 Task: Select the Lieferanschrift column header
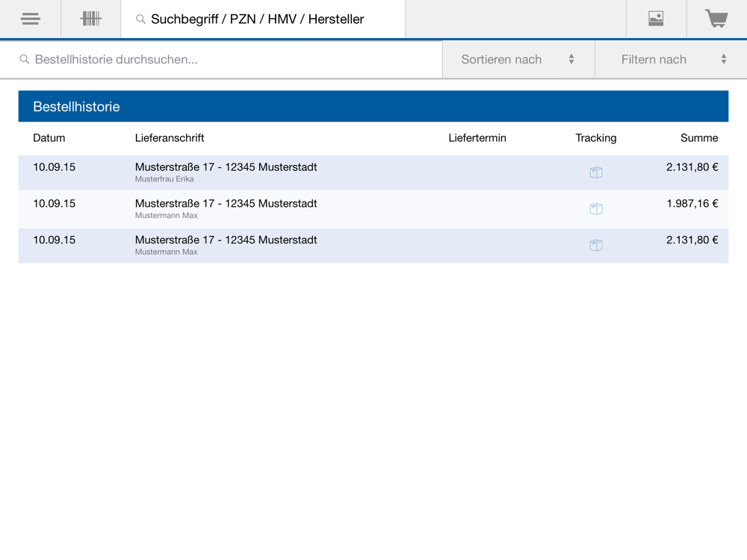[x=170, y=138]
